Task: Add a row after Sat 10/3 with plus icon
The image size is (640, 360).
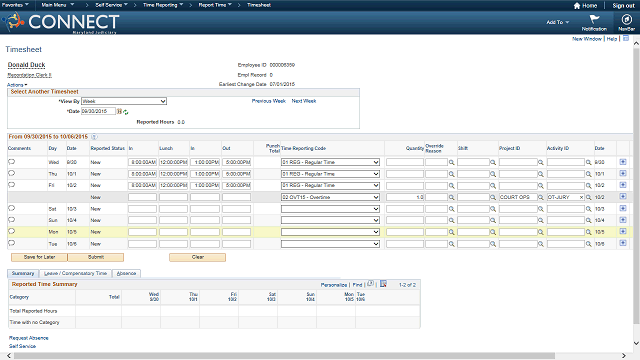Action: pyautogui.click(x=623, y=208)
